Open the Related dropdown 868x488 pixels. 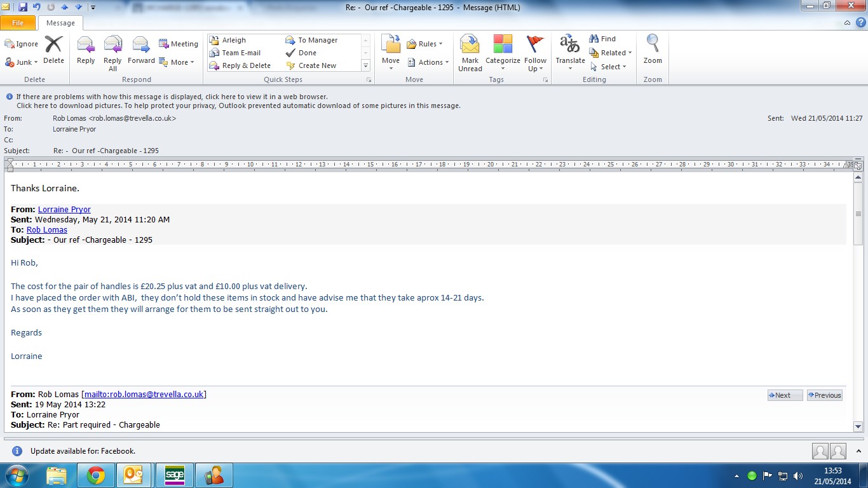point(611,53)
